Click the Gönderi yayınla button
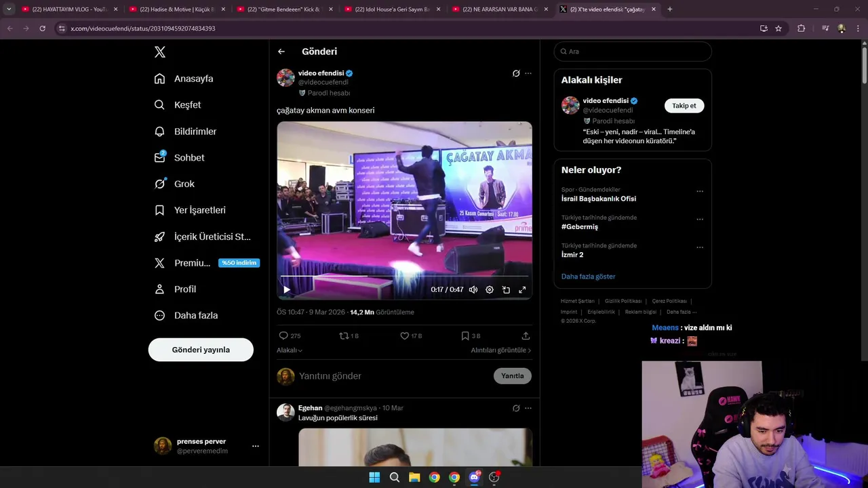 pos(201,350)
